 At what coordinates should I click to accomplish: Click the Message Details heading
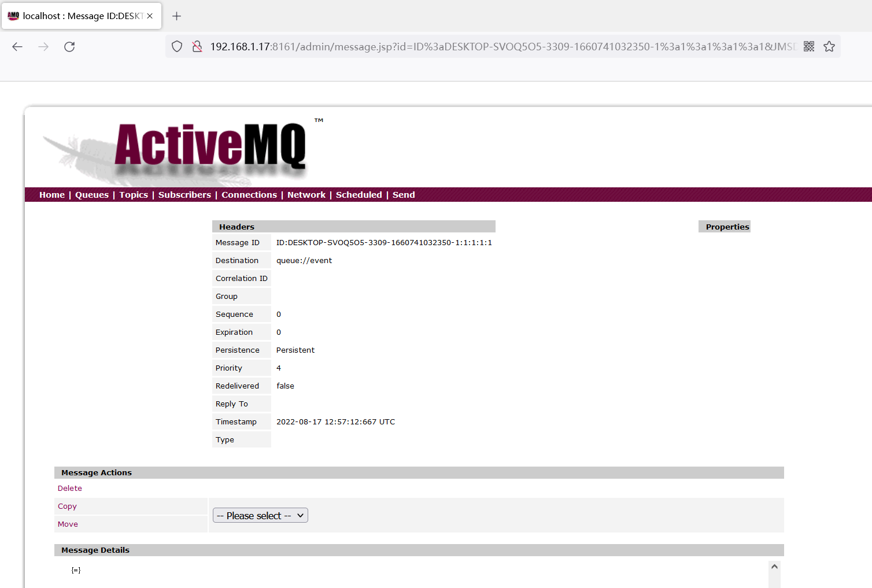(95, 550)
